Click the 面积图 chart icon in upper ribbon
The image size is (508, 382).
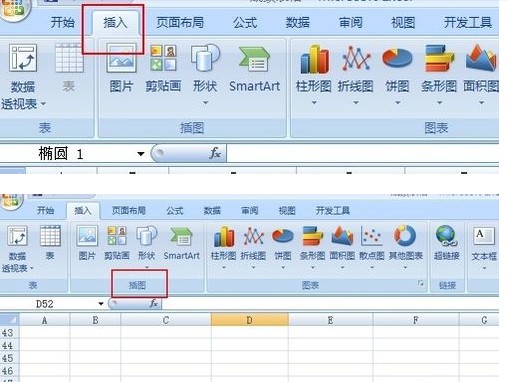481,58
